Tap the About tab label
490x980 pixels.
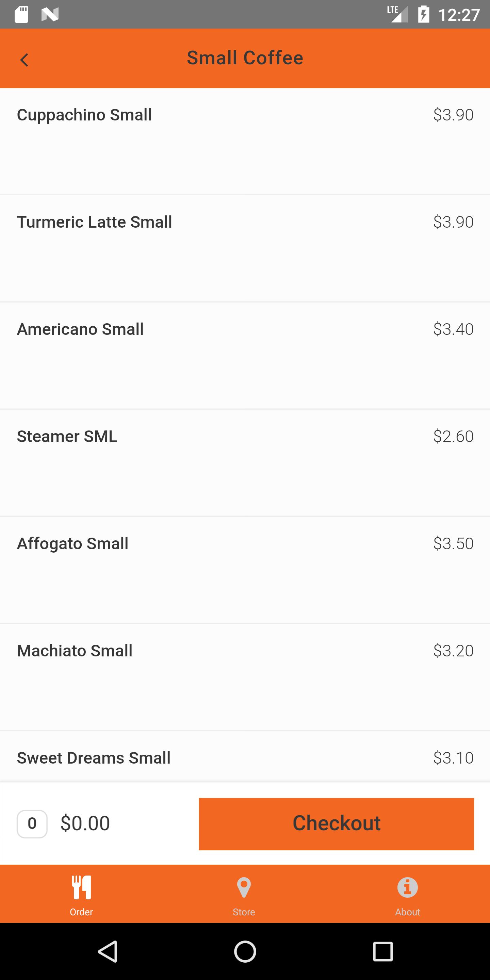[407, 912]
